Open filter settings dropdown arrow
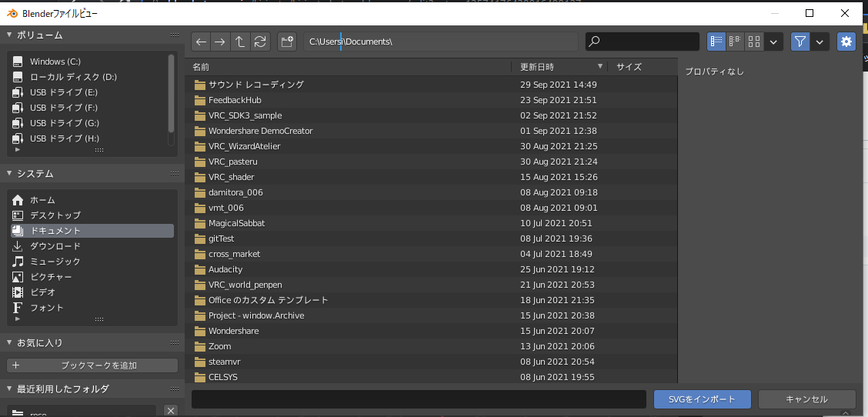The height and width of the screenshot is (417, 868). [x=820, y=42]
